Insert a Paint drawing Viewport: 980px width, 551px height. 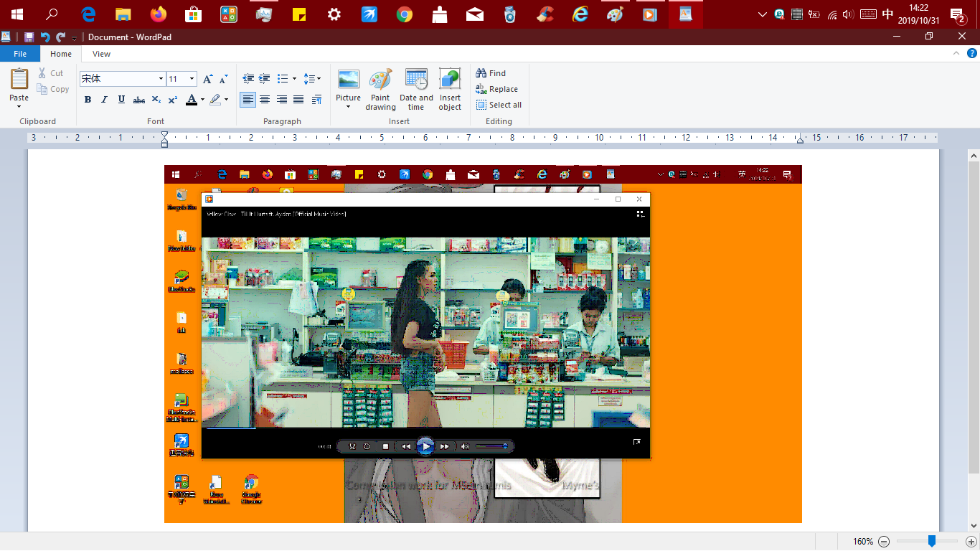click(x=380, y=90)
